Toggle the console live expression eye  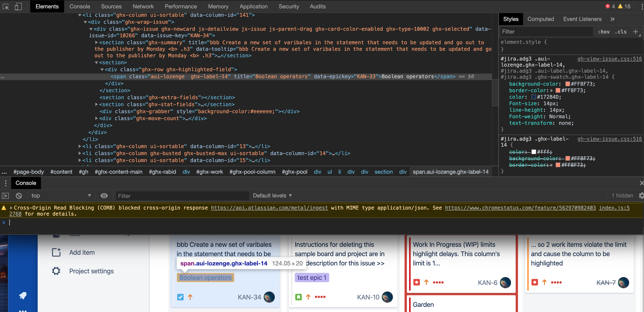pos(104,196)
